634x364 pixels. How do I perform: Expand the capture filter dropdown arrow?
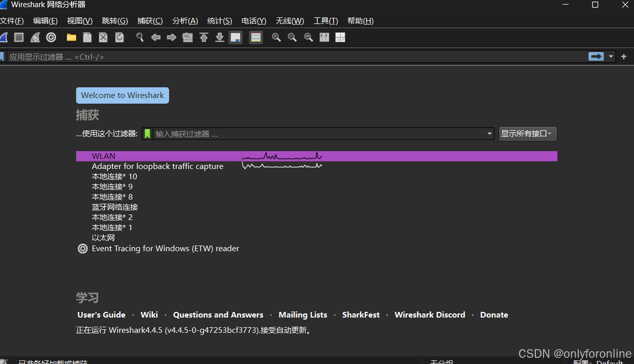pyautogui.click(x=490, y=134)
